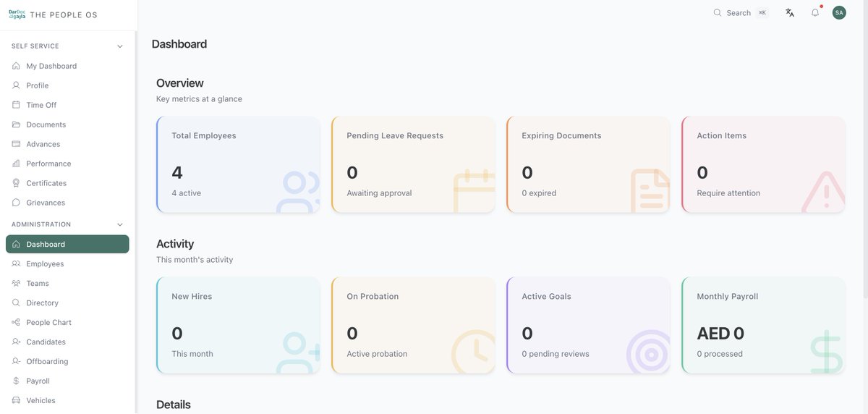Open the On Probation card
This screenshot has width=868, height=414.
coord(413,325)
